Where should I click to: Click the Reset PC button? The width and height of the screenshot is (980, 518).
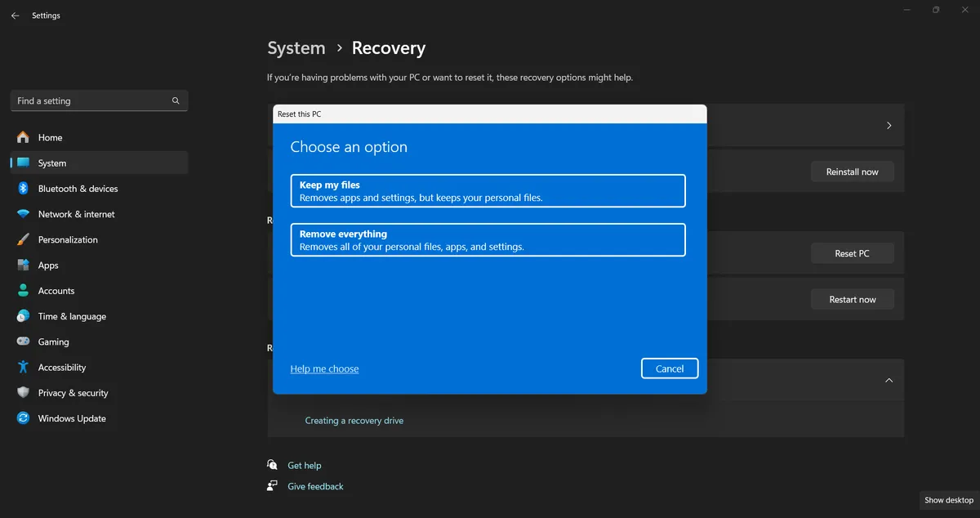(x=853, y=253)
